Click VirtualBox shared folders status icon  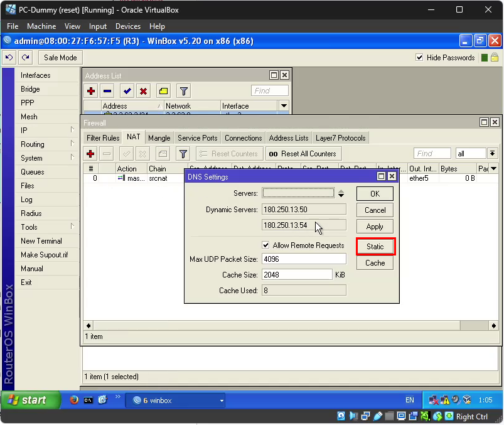[x=390, y=416]
